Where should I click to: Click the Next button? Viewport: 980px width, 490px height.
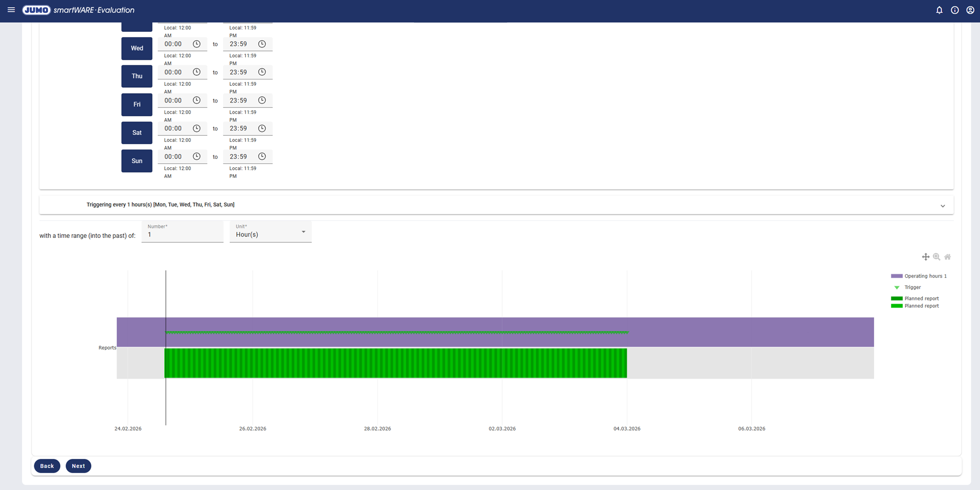click(x=78, y=466)
